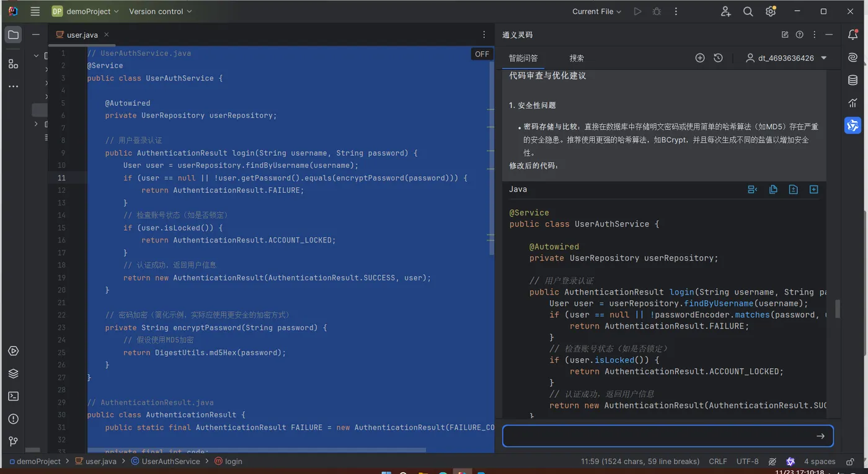Click the taskbar clock showing 17:10:18

pos(800,472)
